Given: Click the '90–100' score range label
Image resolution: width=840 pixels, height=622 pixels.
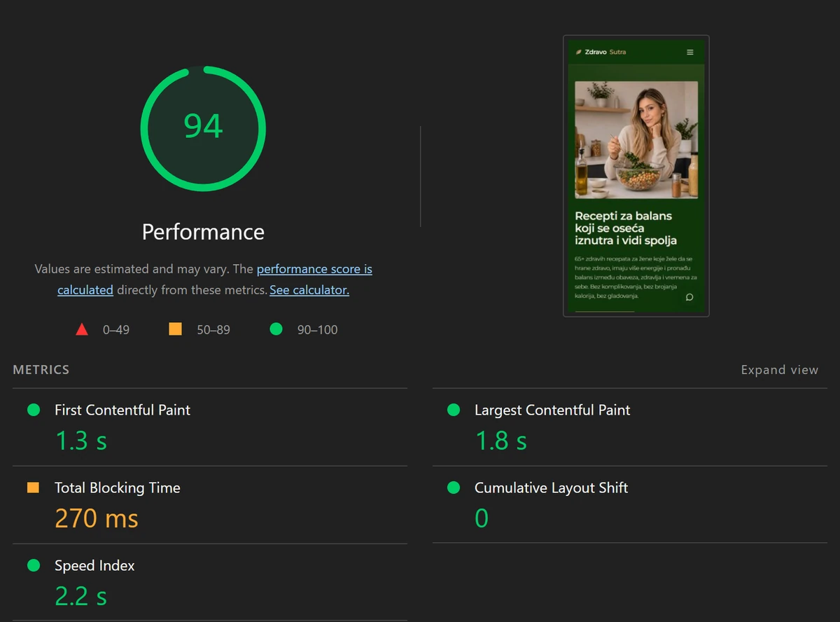Looking at the screenshot, I should 317,329.
